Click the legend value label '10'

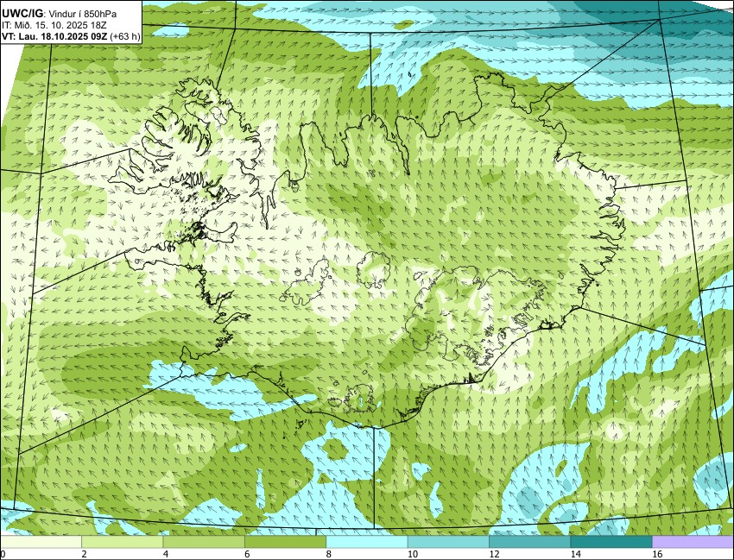(412, 554)
